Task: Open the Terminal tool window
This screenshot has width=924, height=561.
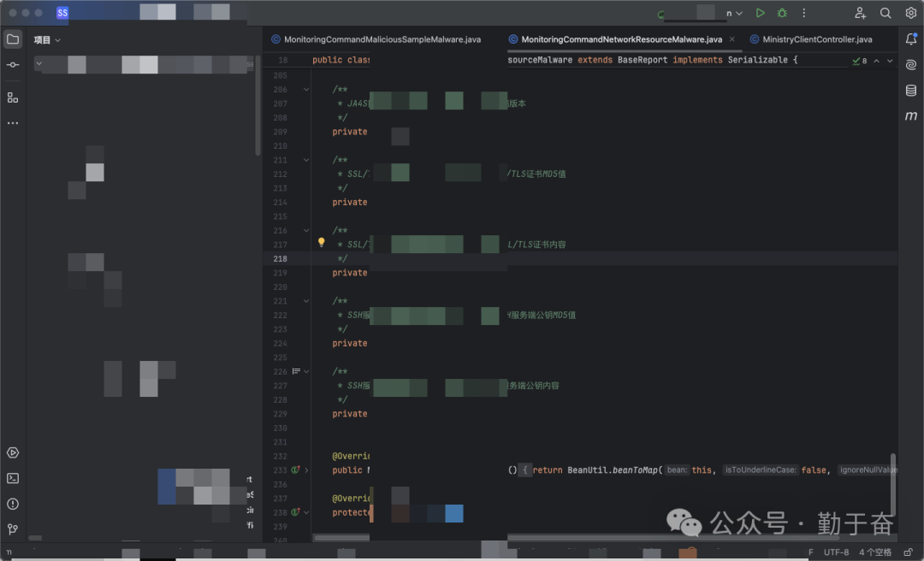Action: 12,478
